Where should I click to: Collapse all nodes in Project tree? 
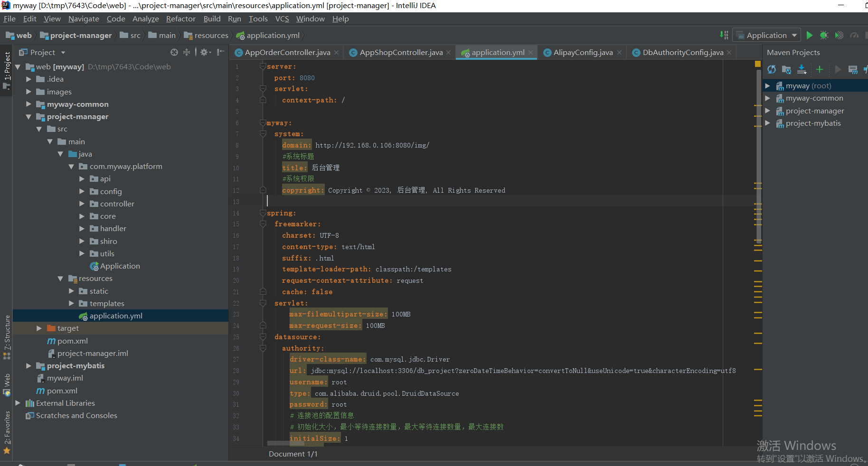[x=186, y=52]
